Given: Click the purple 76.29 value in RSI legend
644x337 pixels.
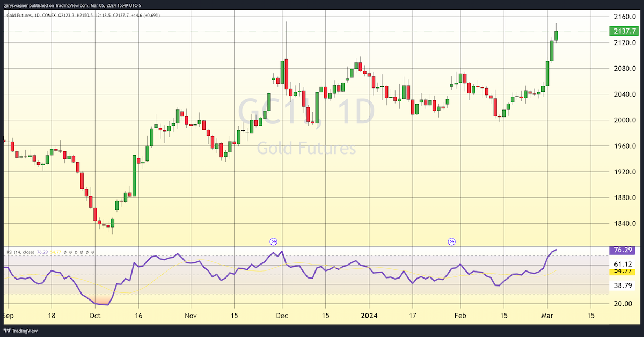Looking at the screenshot, I should click(43, 252).
